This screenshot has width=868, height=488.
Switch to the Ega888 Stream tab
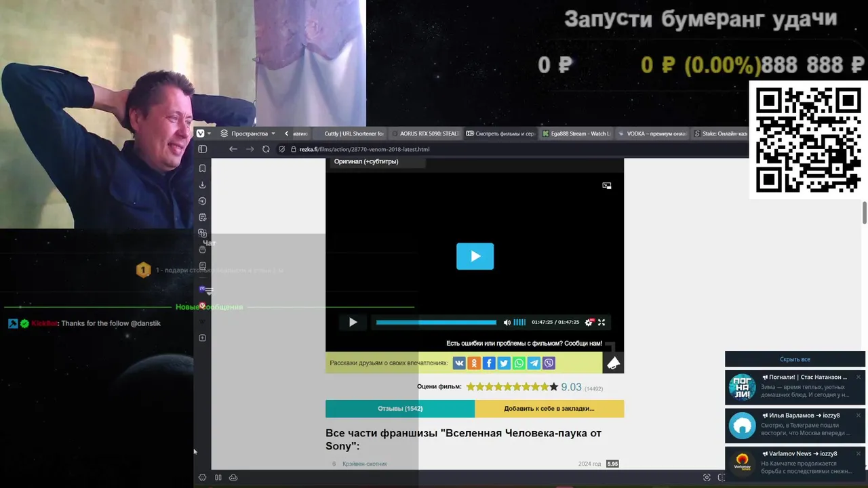coord(576,134)
